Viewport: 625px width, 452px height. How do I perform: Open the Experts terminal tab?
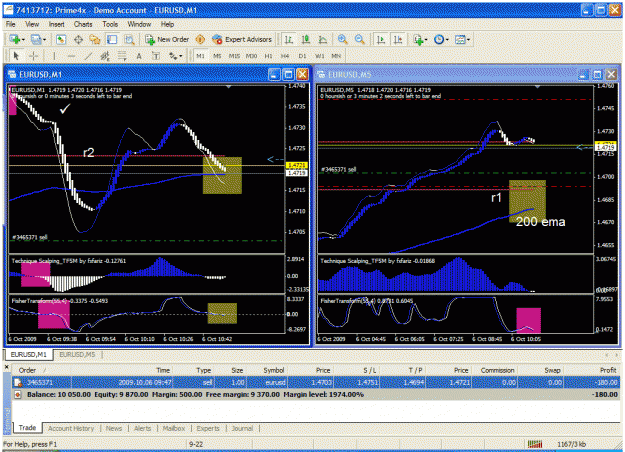click(208, 428)
